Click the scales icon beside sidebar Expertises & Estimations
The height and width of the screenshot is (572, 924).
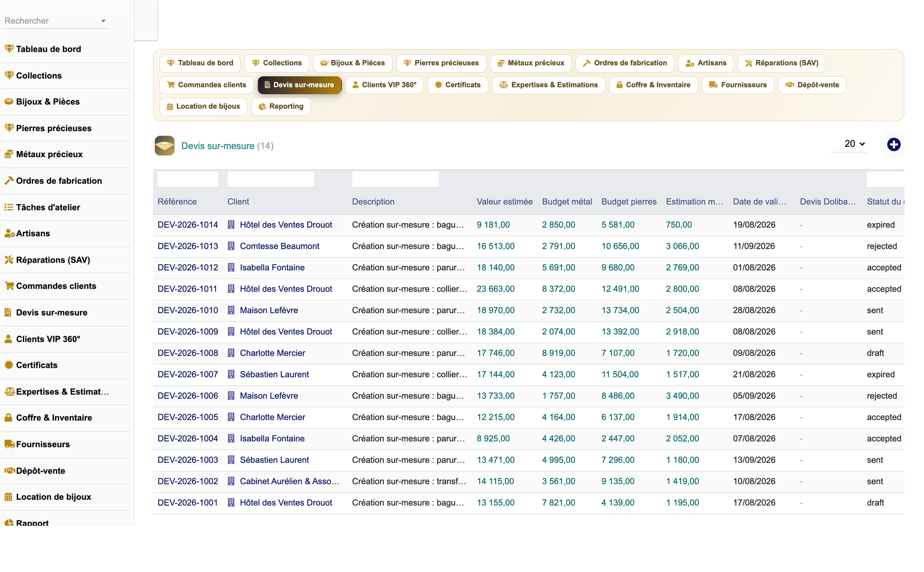(x=9, y=391)
